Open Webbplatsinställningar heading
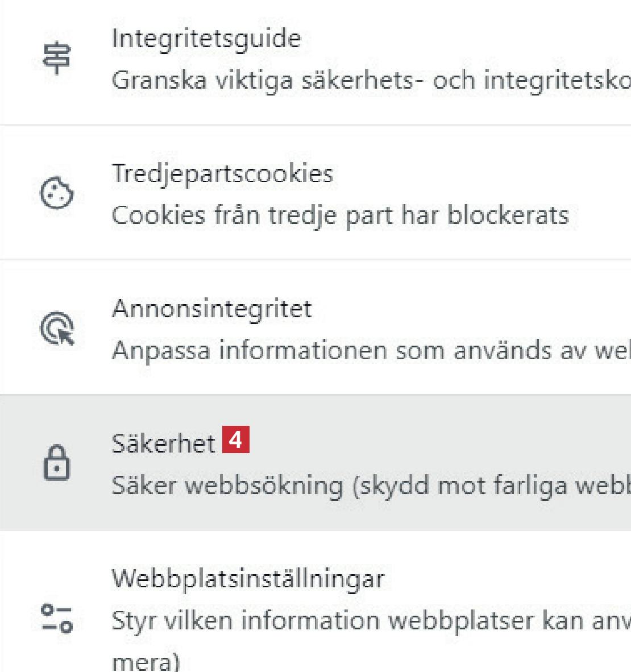The height and width of the screenshot is (672, 631). [x=248, y=579]
